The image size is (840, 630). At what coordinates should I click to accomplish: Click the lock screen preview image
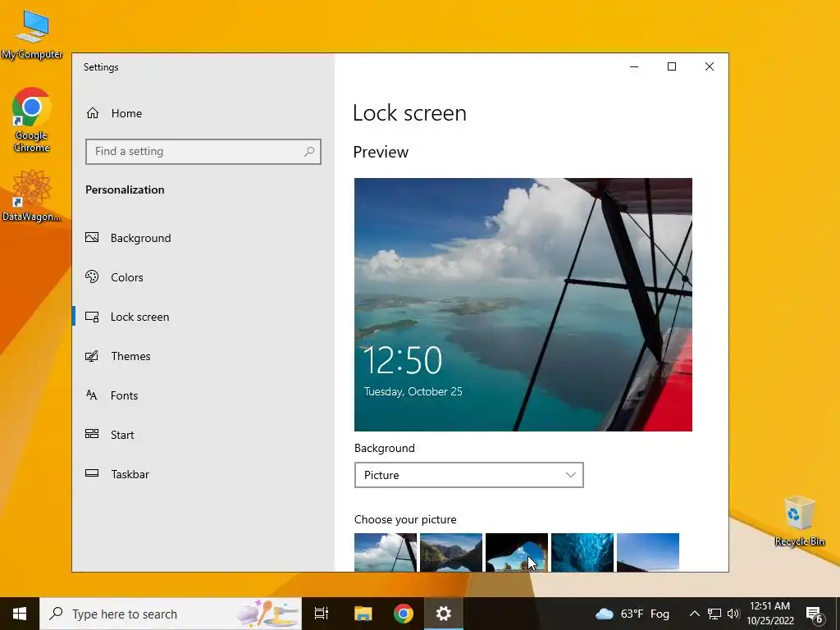[523, 304]
